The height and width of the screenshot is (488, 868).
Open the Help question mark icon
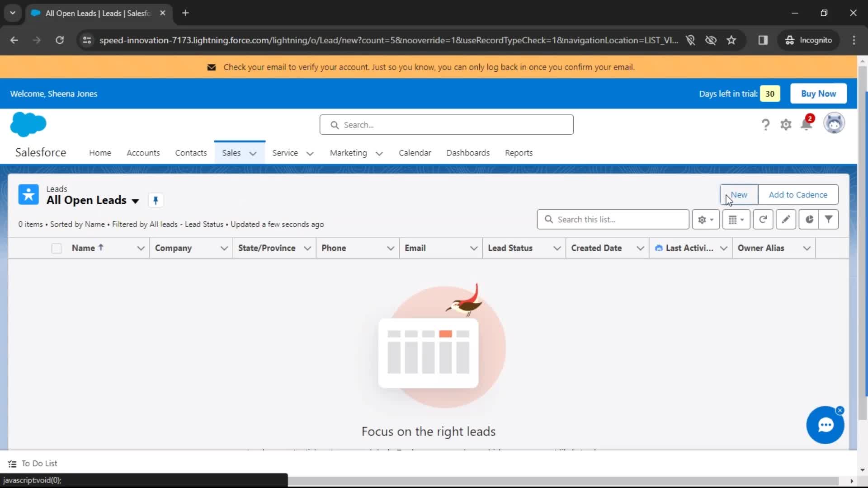(765, 125)
